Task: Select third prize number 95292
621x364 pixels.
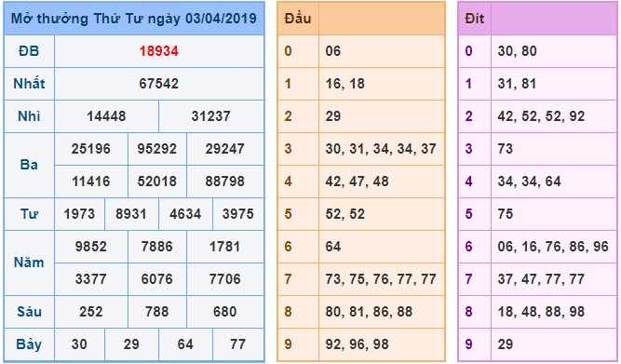Action: click(x=156, y=149)
